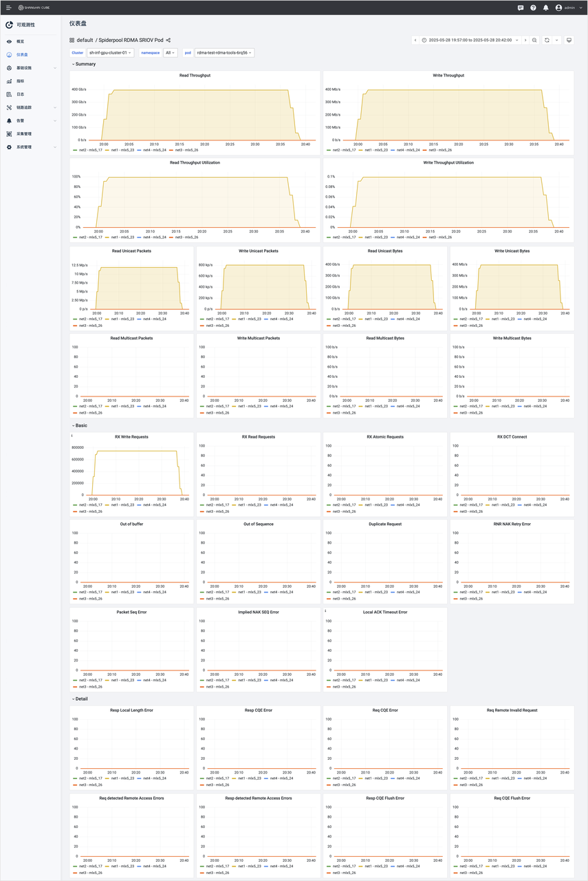Select the 采集管理 collection management icon
This screenshot has width=588, height=881.
(9, 134)
